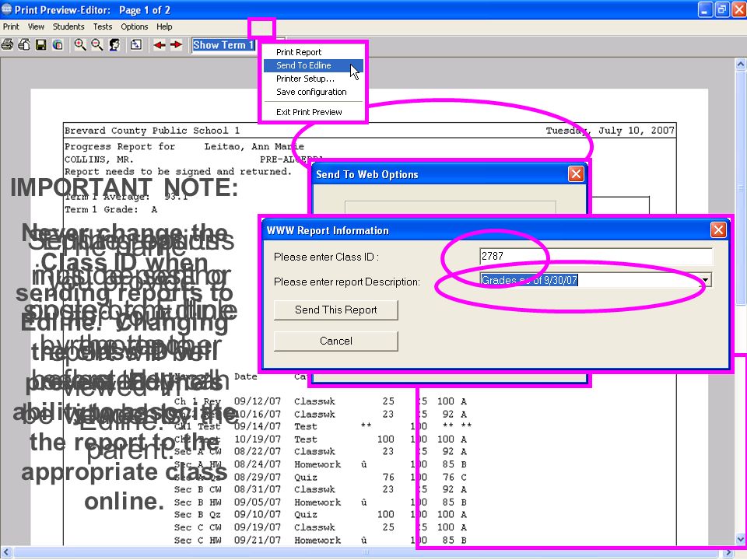The width and height of the screenshot is (747, 560).
Task: Click the student face icon in toolbar
Action: [114, 45]
